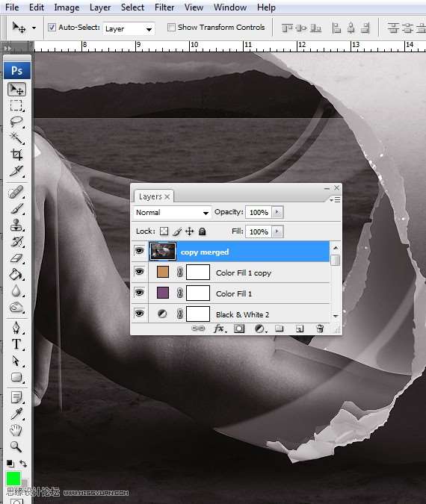Open the Image menu
The width and height of the screenshot is (426, 504).
pos(67,7)
